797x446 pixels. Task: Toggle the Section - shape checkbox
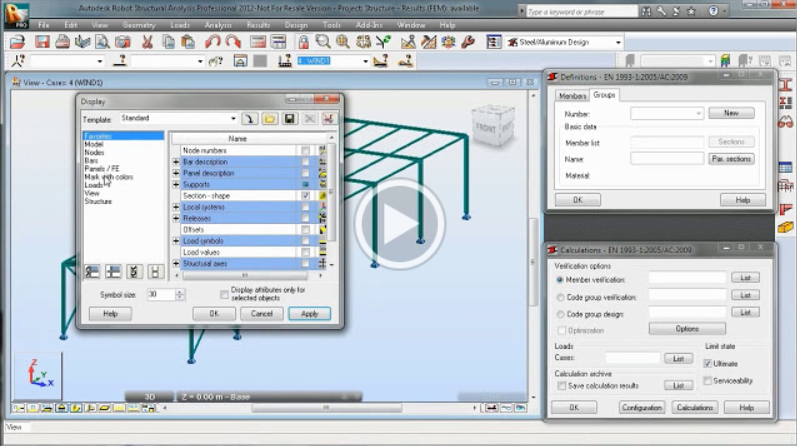point(306,196)
